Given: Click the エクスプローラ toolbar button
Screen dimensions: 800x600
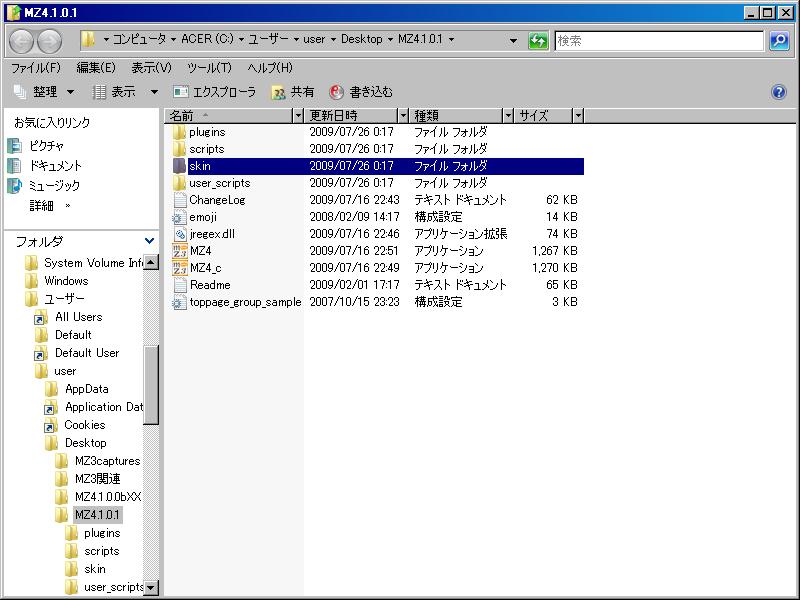Looking at the screenshot, I should (214, 92).
